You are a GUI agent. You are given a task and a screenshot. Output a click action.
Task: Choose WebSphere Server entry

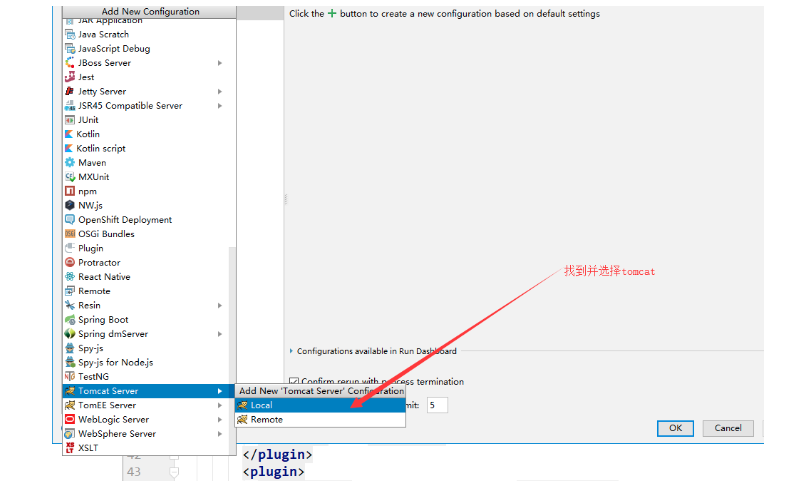(149, 434)
